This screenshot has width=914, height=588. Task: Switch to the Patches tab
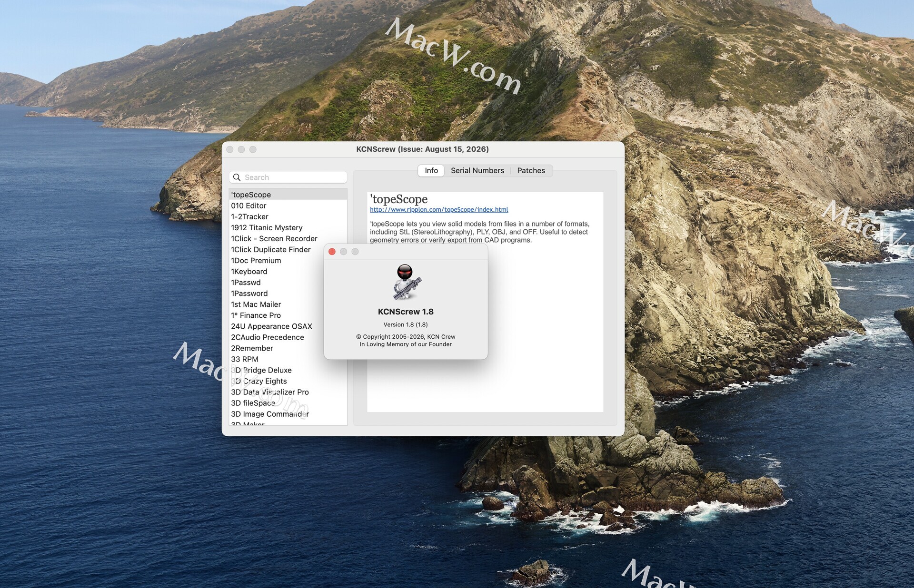pos(531,171)
